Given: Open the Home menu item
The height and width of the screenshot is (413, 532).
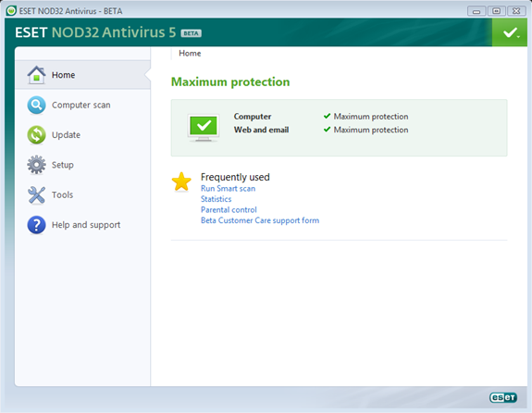Looking at the screenshot, I should tap(82, 75).
